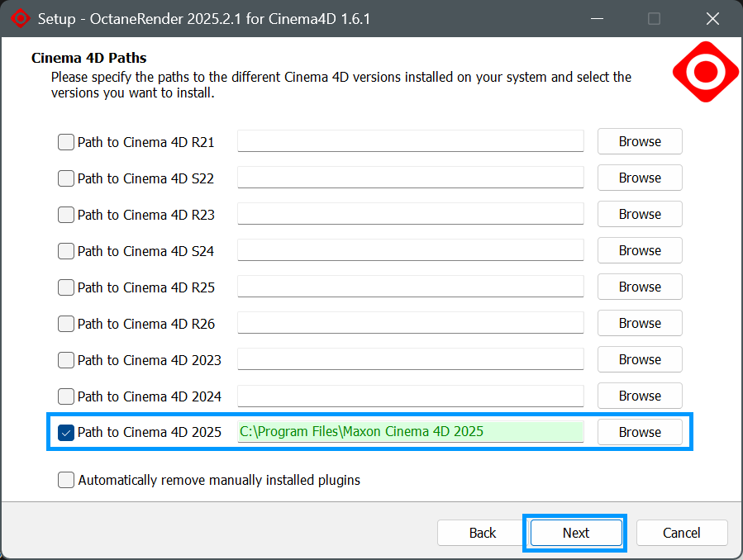Focus the Cinema 4D R25 path input
The width and height of the screenshot is (743, 560).
point(410,287)
